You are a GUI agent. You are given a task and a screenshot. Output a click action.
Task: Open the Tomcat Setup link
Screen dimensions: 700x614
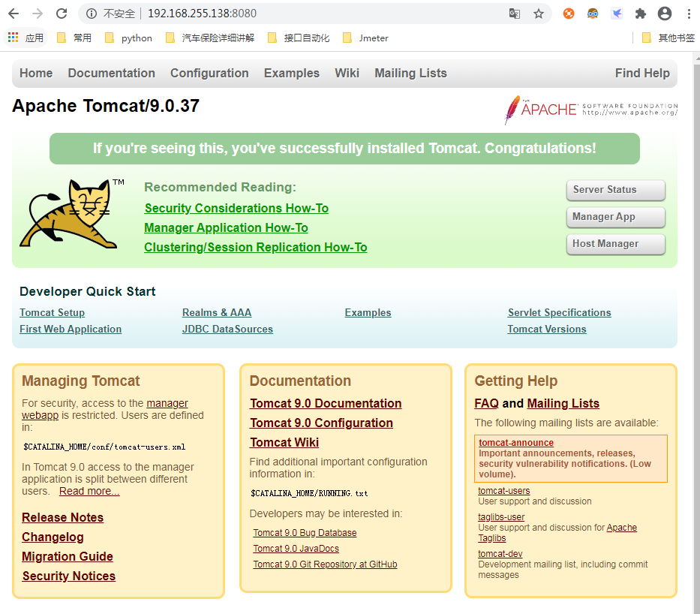(53, 312)
